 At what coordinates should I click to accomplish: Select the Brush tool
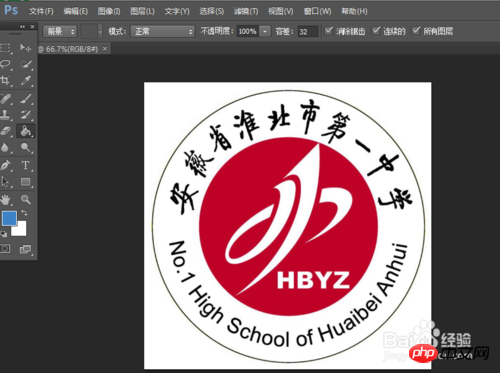[x=25, y=99]
